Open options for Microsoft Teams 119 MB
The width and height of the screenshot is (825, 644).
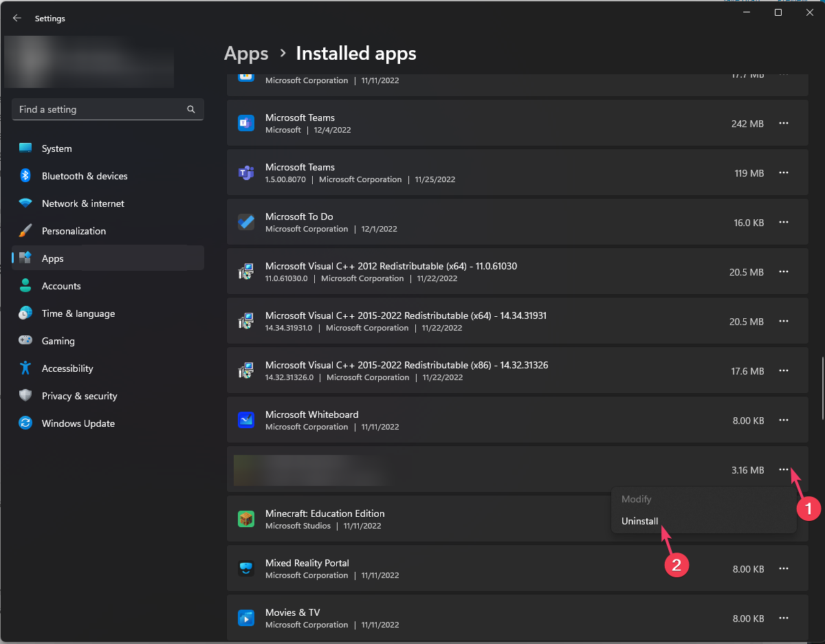(x=783, y=173)
